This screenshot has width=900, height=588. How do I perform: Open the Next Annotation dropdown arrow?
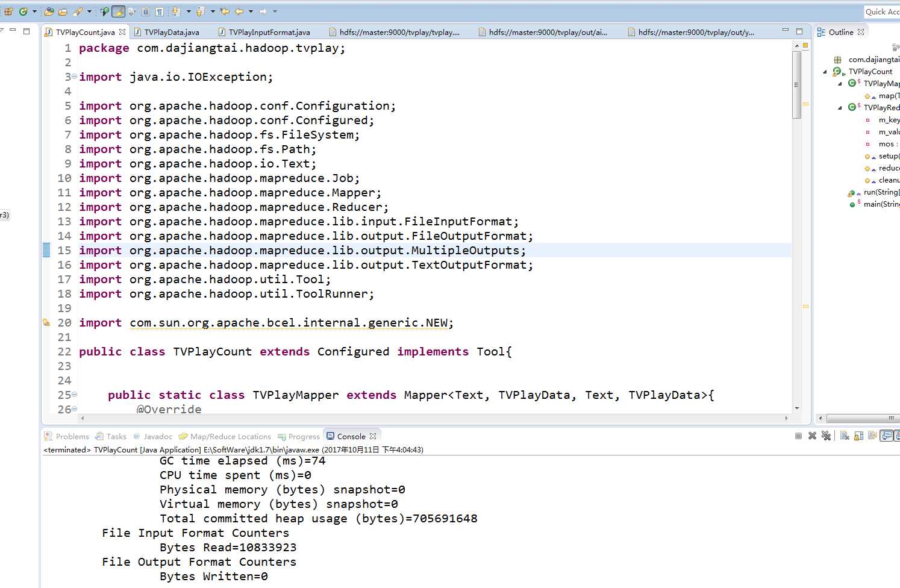pyautogui.click(x=189, y=11)
